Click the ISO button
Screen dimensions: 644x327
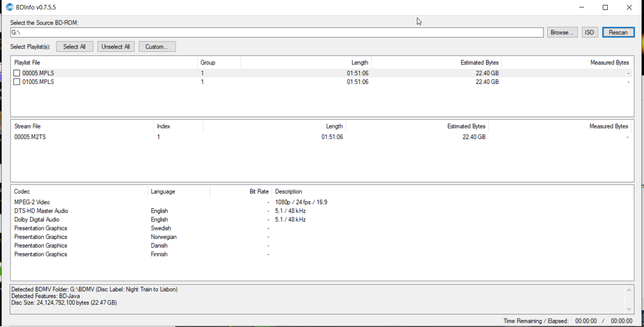coord(589,32)
